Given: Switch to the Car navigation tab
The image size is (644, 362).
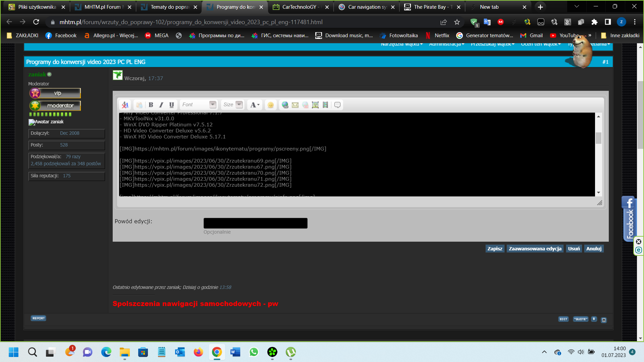Looking at the screenshot, I should [x=366, y=7].
